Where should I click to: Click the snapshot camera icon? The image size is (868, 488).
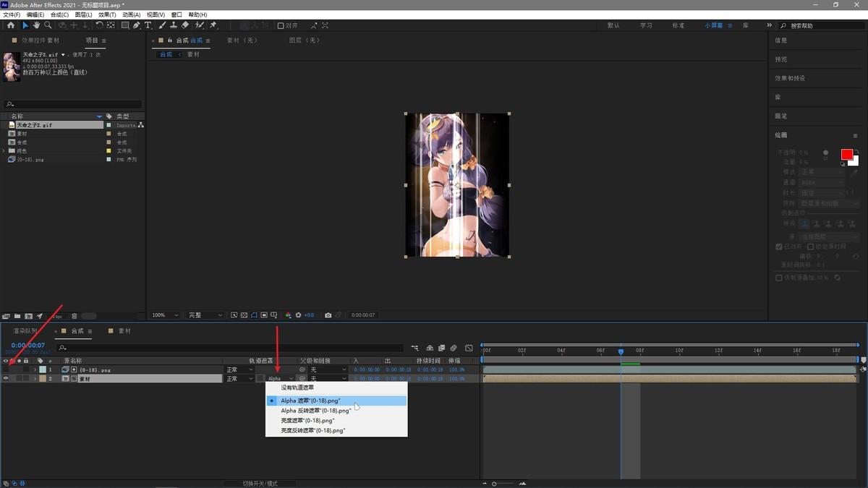[328, 315]
